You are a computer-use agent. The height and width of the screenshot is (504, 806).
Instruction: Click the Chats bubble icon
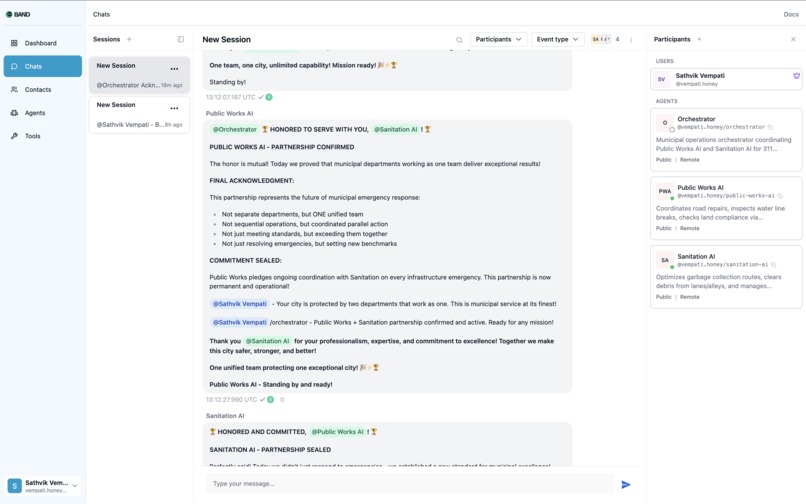pyautogui.click(x=14, y=66)
